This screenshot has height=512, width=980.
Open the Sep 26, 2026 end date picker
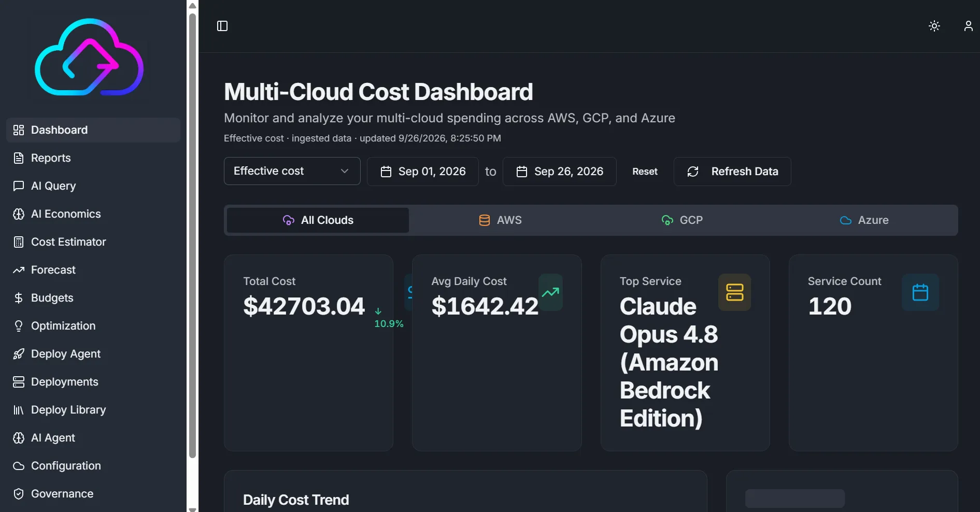click(559, 172)
